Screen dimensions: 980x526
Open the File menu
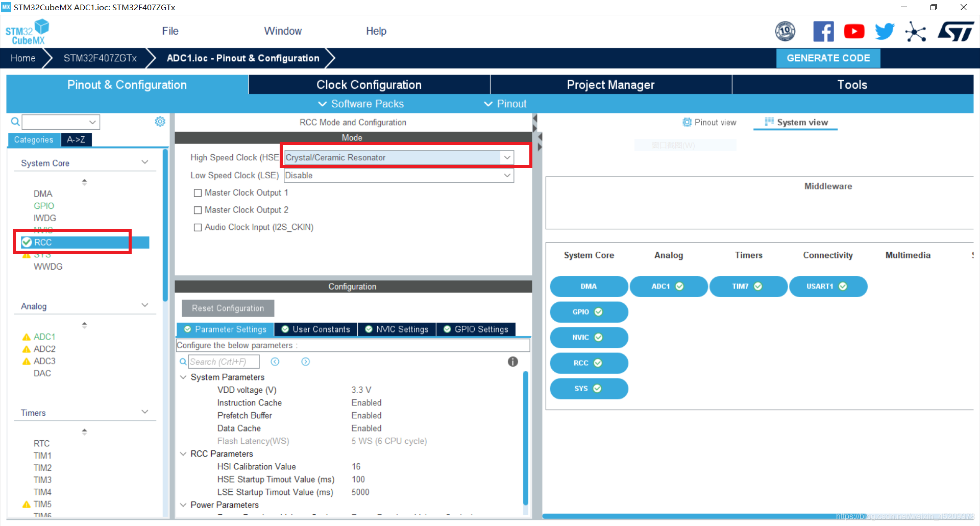click(x=170, y=31)
